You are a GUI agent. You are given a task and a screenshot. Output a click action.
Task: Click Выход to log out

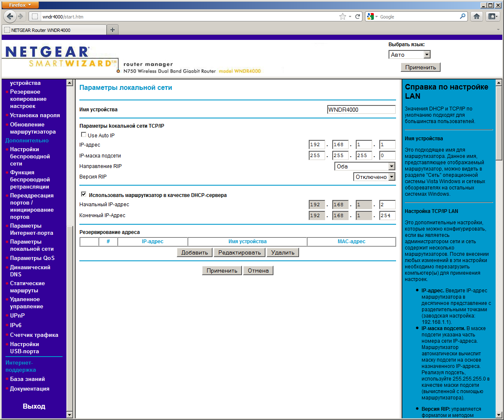[x=34, y=406]
